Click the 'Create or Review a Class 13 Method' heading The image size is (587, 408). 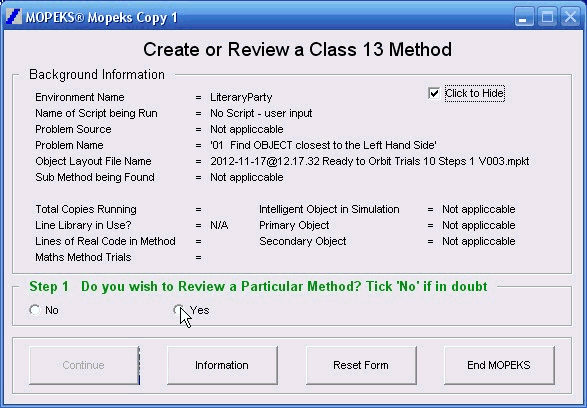tap(298, 49)
